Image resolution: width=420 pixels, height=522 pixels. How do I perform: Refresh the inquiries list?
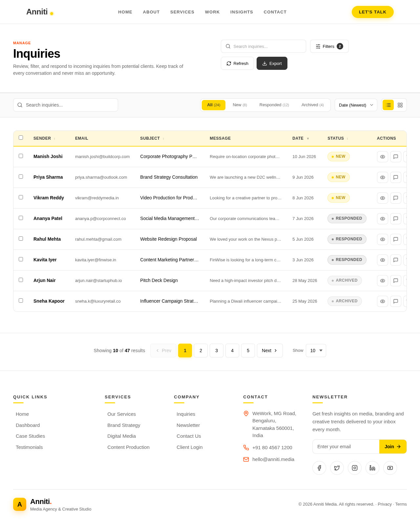(237, 63)
